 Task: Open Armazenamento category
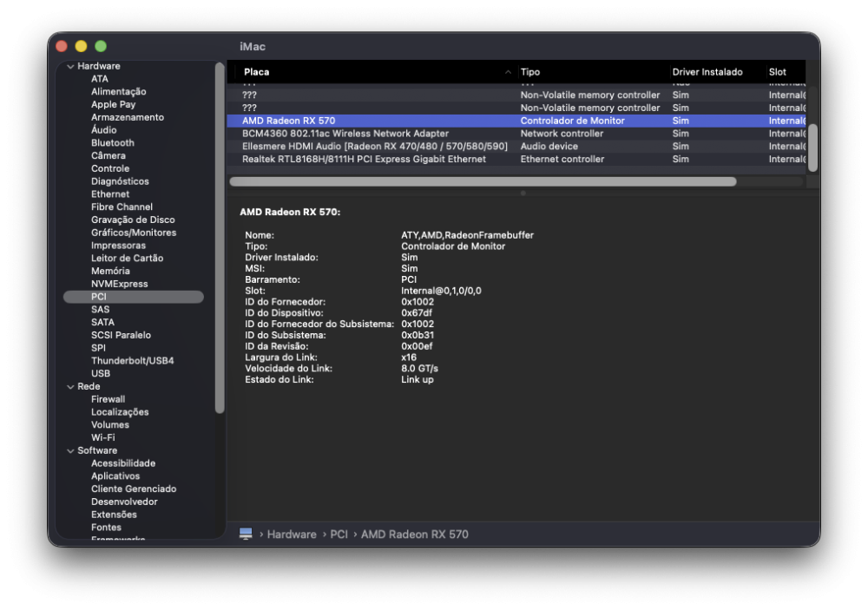[x=128, y=117]
